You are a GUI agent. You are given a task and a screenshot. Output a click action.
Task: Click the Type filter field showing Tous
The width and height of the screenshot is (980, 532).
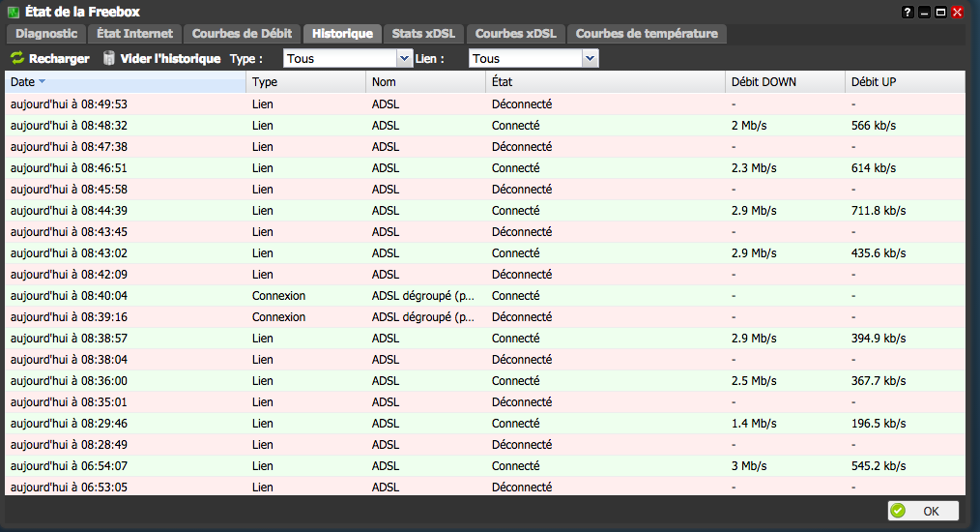point(340,58)
